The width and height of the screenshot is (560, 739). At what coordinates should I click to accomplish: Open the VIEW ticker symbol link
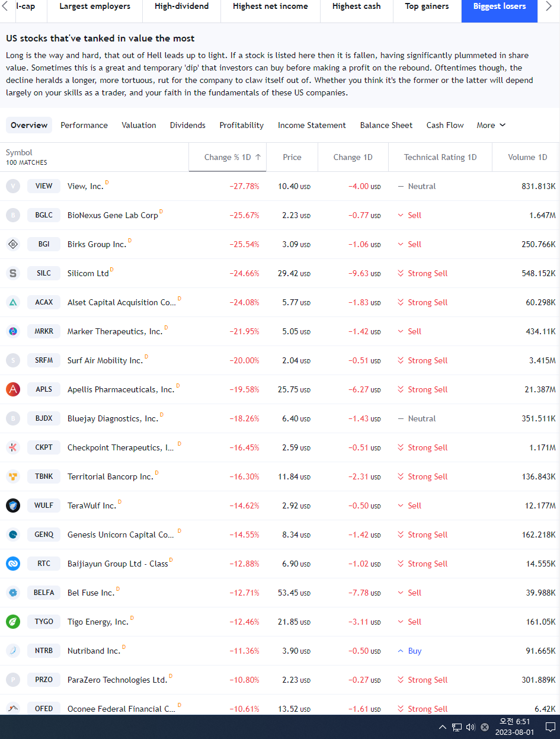coord(44,186)
